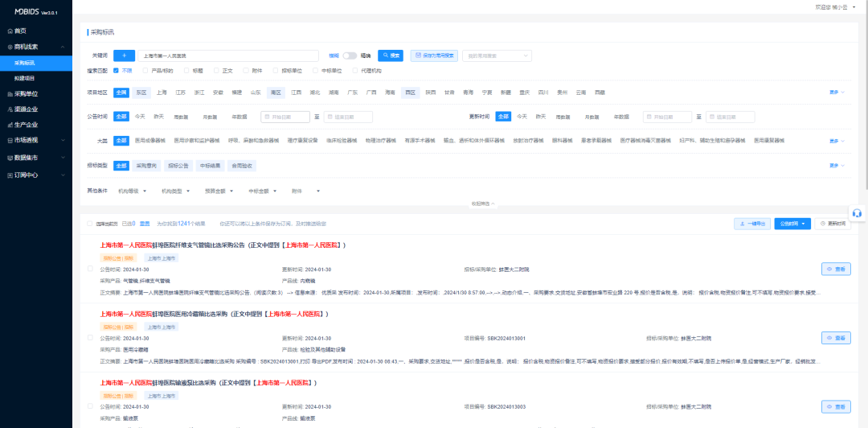Screen dimensions: 868x428
Task: Collapse the 商机线索 sidebar menu
Action: pyautogui.click(x=63, y=47)
